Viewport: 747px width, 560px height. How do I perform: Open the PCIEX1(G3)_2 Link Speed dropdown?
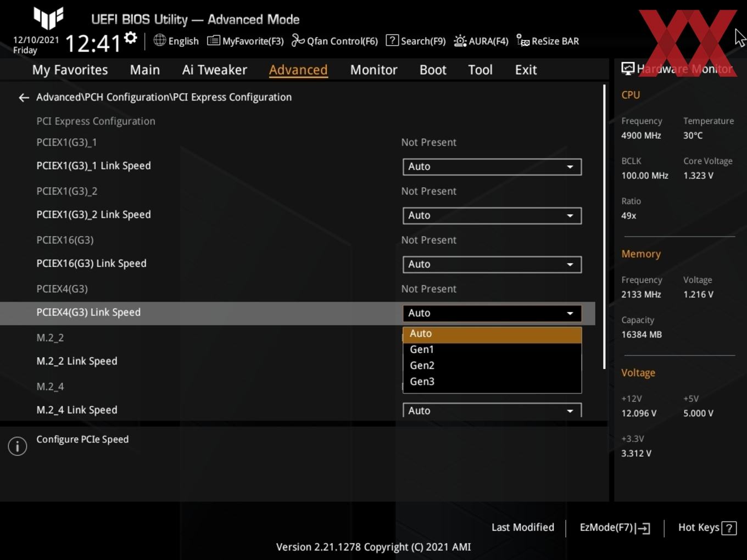click(492, 215)
